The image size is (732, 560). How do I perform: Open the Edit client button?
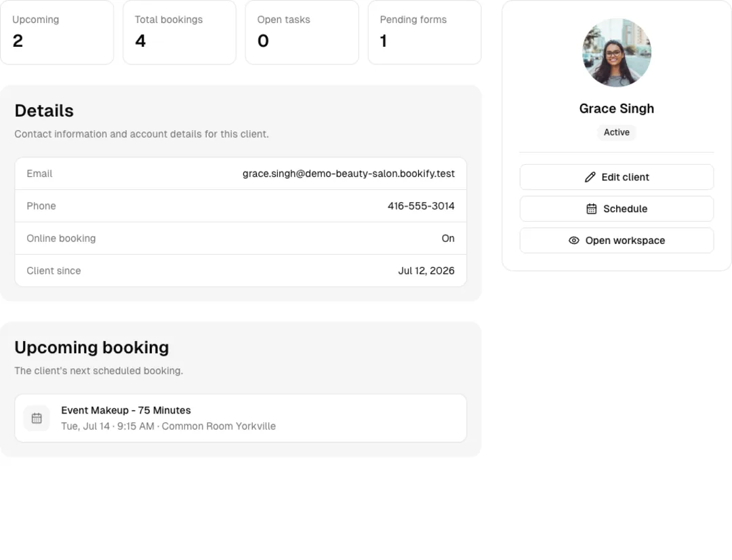[x=617, y=177]
